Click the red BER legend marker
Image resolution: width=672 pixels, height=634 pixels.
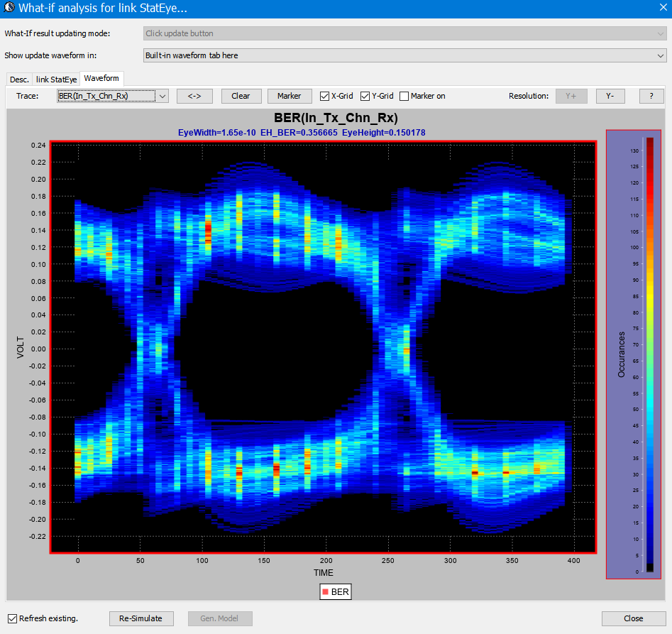click(x=325, y=592)
